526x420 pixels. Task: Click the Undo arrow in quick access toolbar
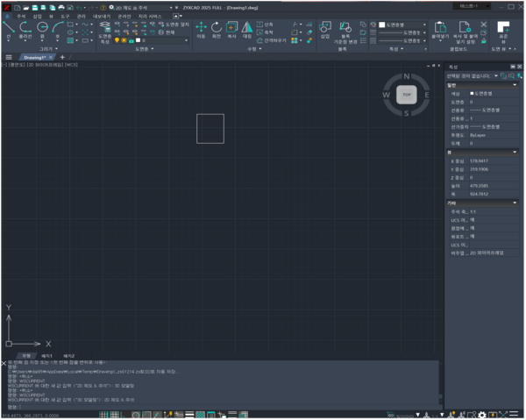[x=79, y=7]
